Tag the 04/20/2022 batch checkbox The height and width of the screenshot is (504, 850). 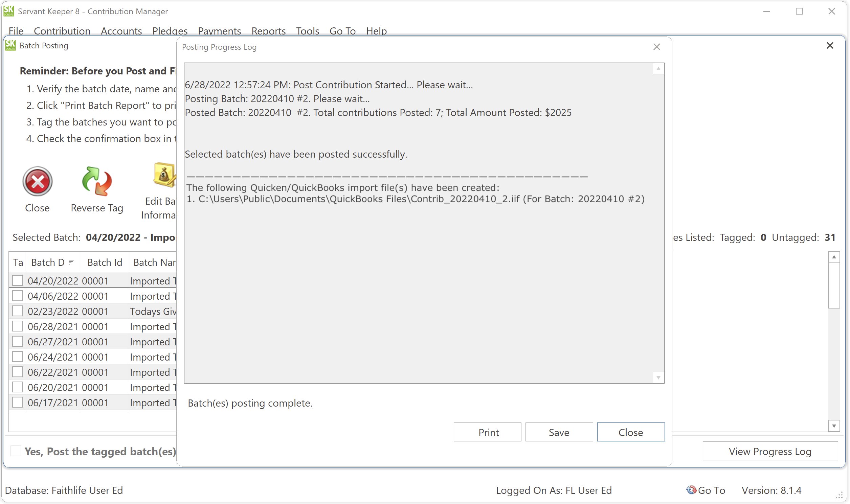click(x=18, y=280)
